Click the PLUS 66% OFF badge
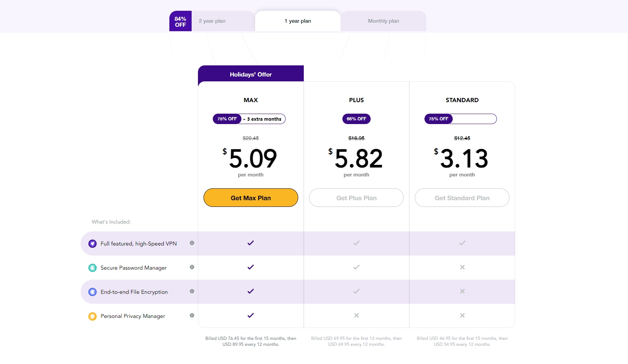The image size is (628, 364). (357, 119)
